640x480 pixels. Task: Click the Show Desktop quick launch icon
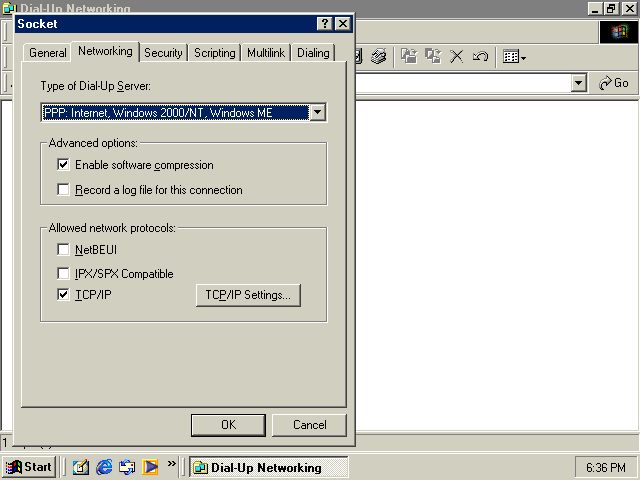click(81, 467)
